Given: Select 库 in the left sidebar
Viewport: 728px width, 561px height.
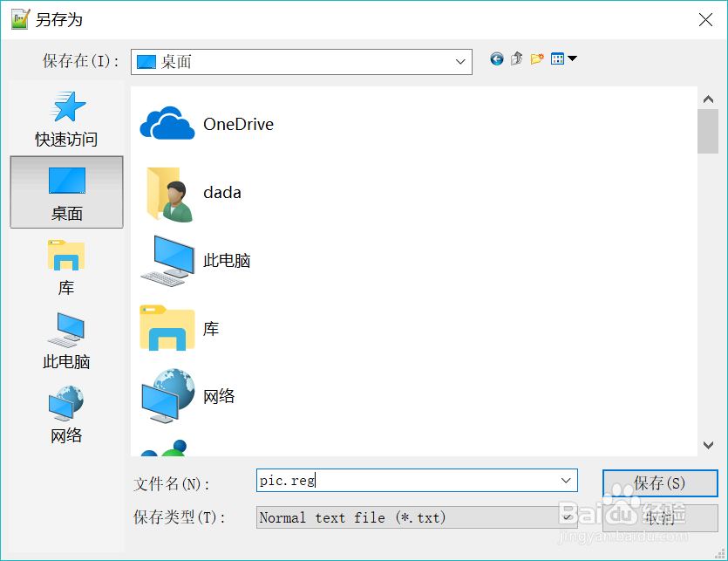Looking at the screenshot, I should (65, 269).
